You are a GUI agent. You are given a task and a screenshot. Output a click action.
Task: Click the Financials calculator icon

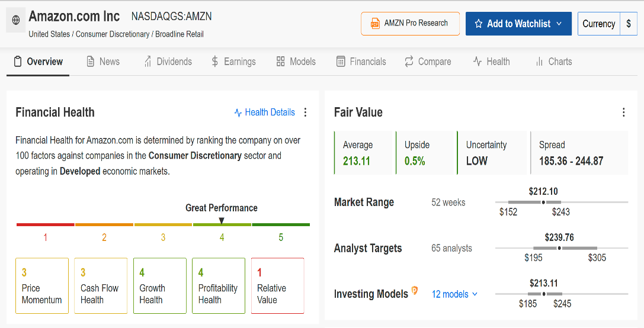[x=341, y=62]
